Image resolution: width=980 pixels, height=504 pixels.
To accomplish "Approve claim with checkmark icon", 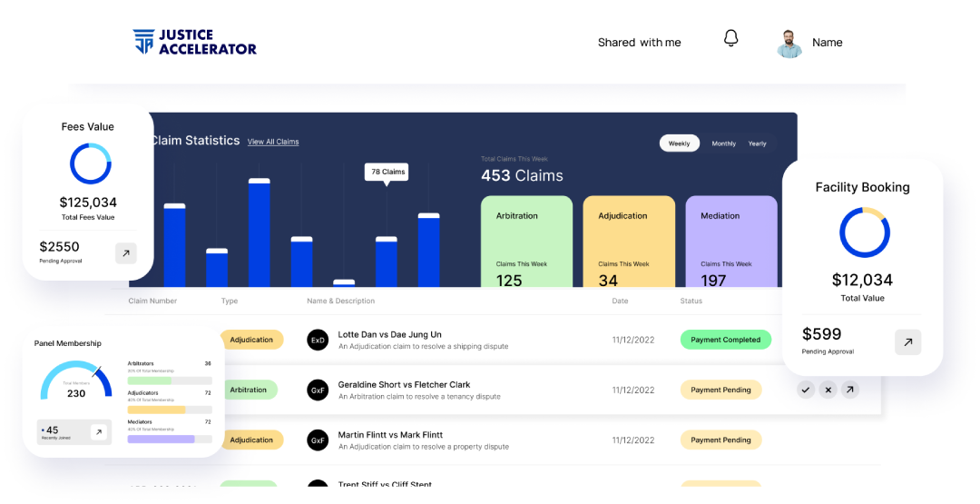I will tap(805, 390).
